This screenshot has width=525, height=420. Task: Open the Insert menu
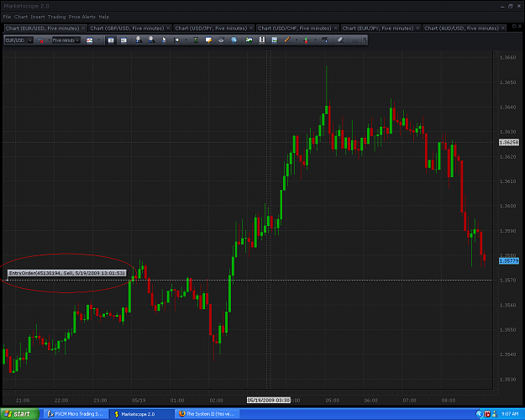tap(38, 17)
